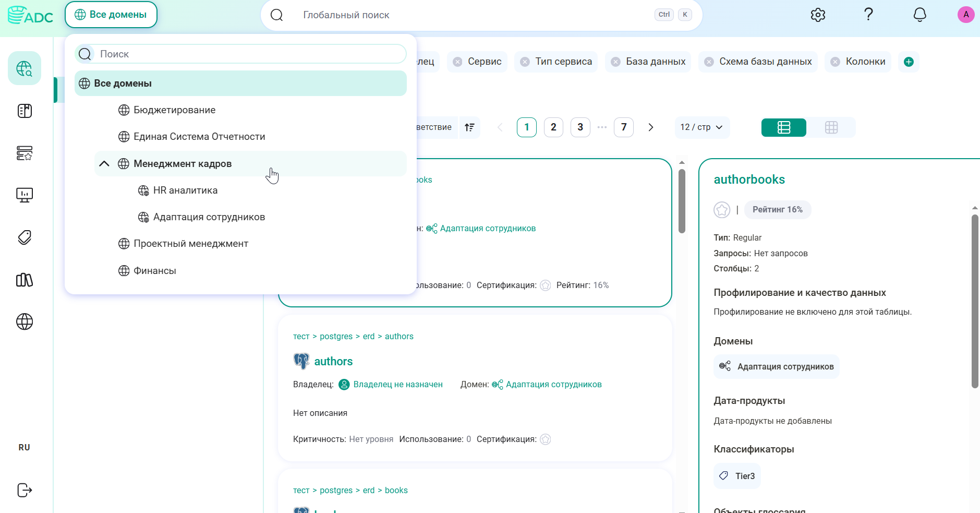This screenshot has width=980, height=513.
Task: Switch to list view toggle
Action: pos(784,127)
